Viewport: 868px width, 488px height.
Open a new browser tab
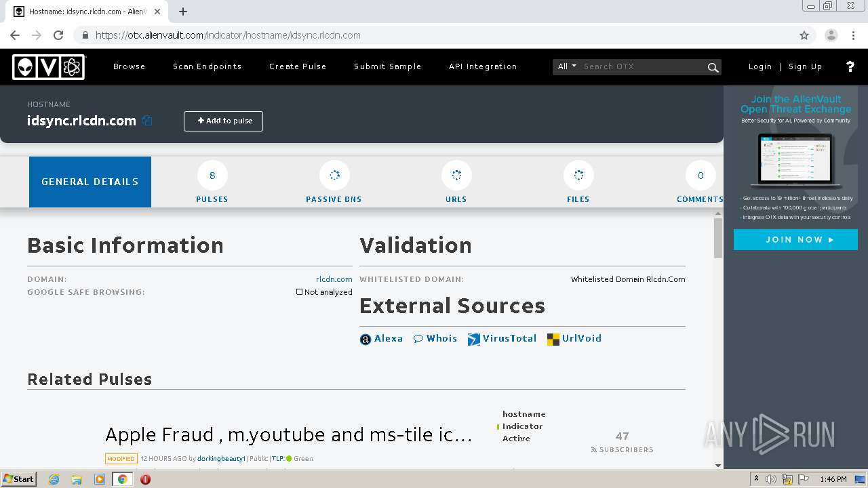(x=183, y=12)
